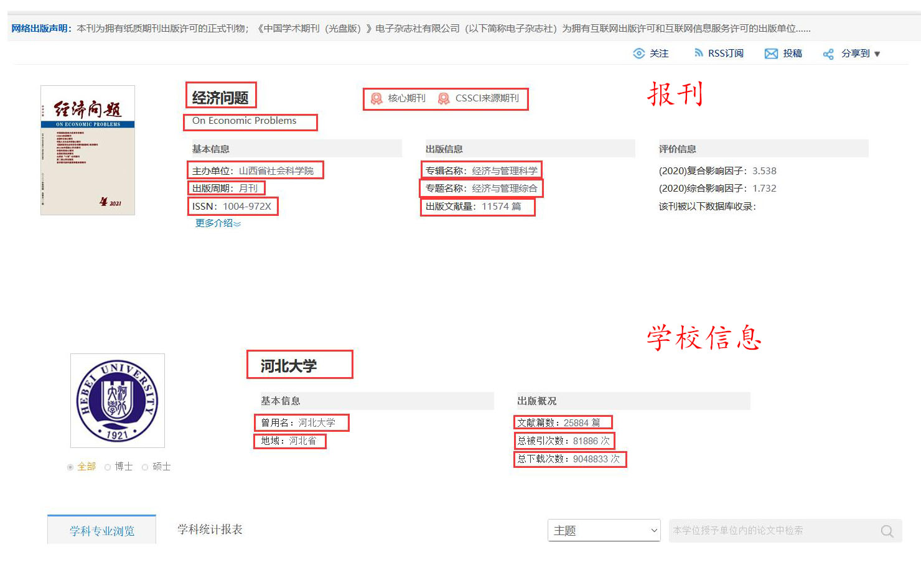Click the 关注 eye icon

coord(639,54)
